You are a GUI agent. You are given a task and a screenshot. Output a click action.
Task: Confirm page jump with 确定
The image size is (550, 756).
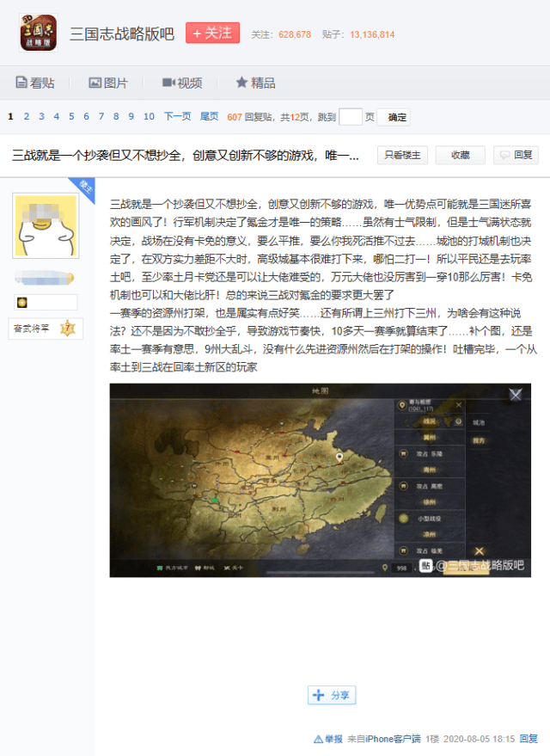394,117
